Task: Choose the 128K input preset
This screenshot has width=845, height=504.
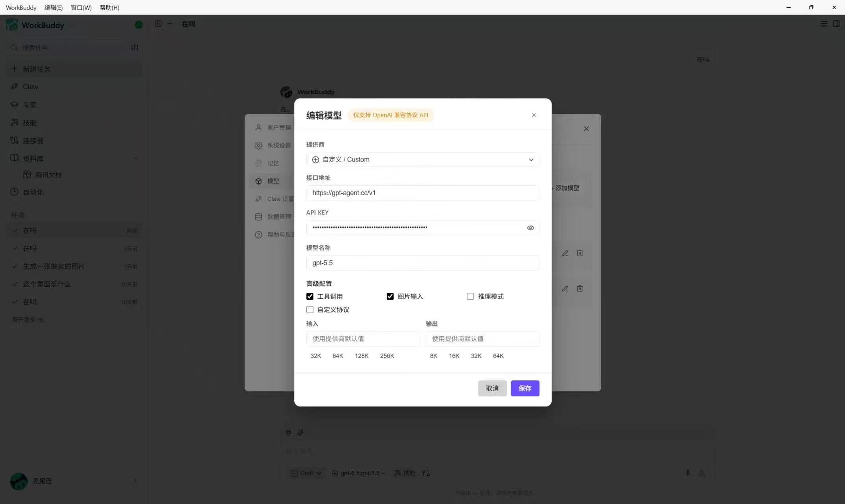Action: [x=361, y=356]
